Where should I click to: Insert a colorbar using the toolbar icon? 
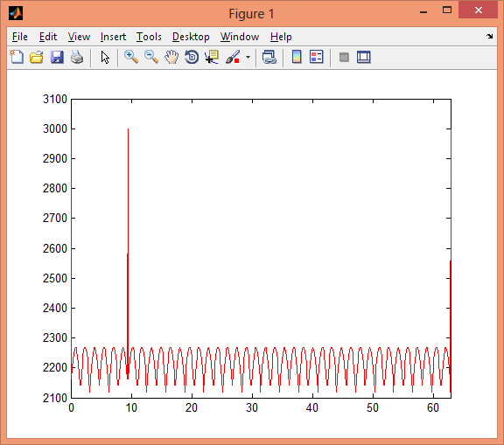point(297,57)
